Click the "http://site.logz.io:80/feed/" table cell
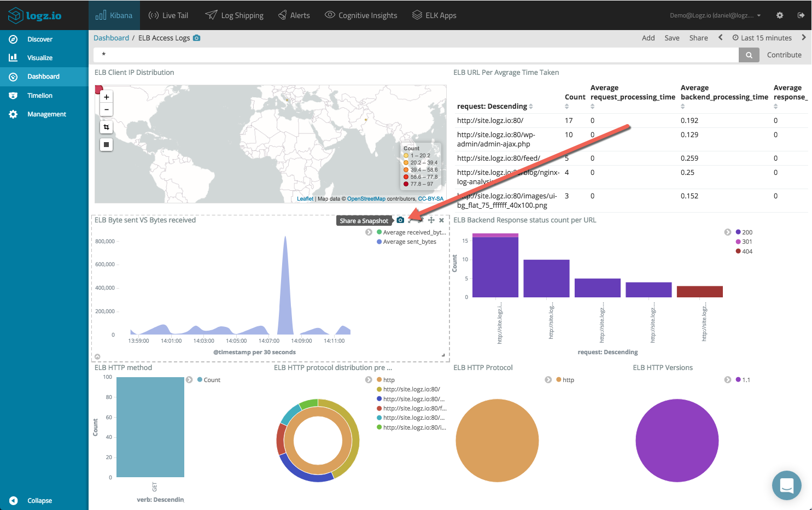 [x=499, y=158]
